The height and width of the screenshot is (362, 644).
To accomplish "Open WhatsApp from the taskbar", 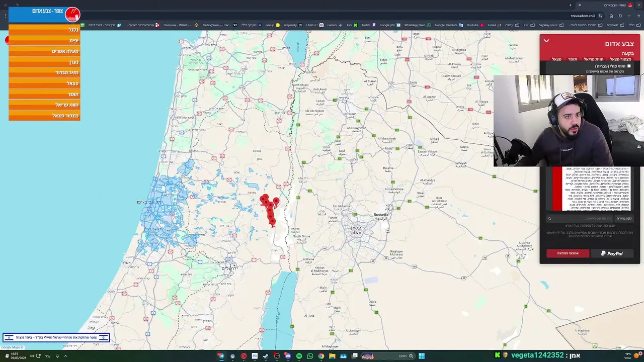I will pos(310,356).
